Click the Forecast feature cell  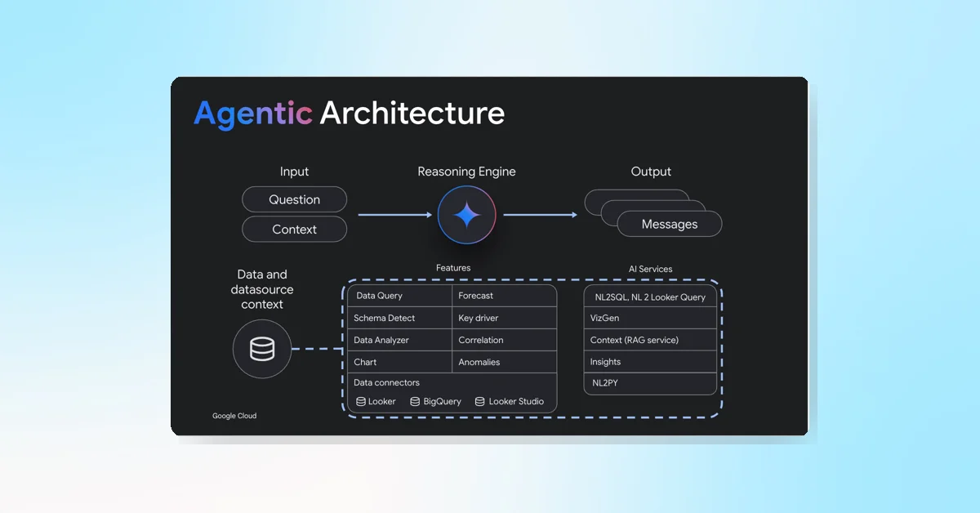click(x=505, y=296)
